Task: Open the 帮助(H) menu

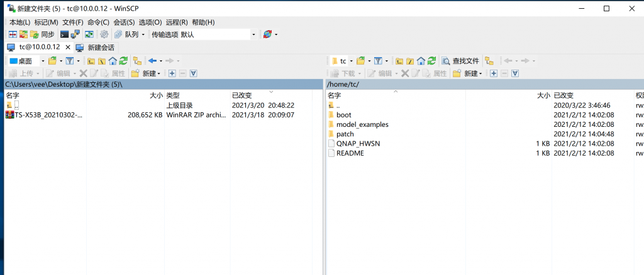Action: pos(203,22)
